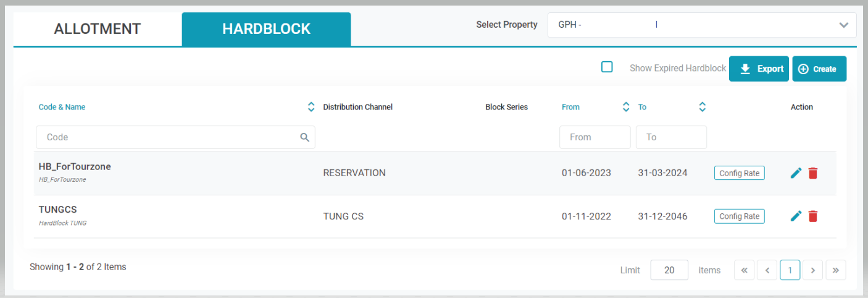Open Config Rate for HB_ForTourzone

(739, 173)
